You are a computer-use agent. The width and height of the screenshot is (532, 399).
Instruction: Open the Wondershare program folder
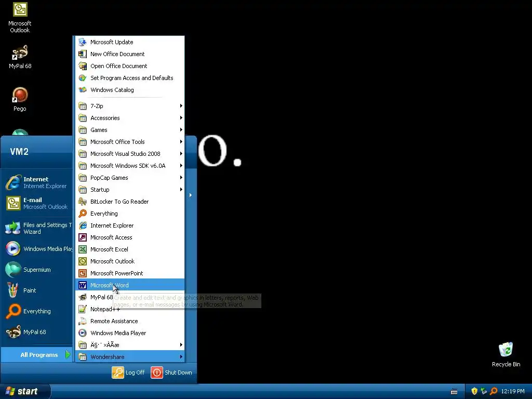tap(130, 356)
